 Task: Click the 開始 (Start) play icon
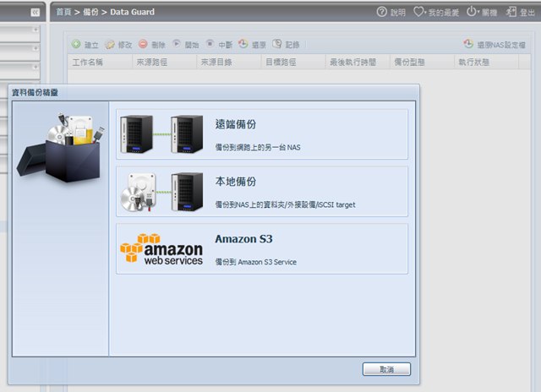[x=177, y=44]
